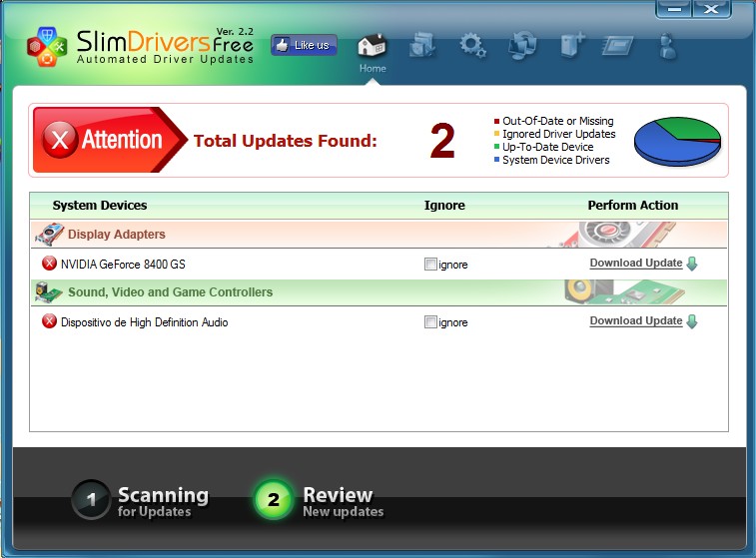
Task: Click the globe and monitor toolbar icon
Action: tap(521, 45)
